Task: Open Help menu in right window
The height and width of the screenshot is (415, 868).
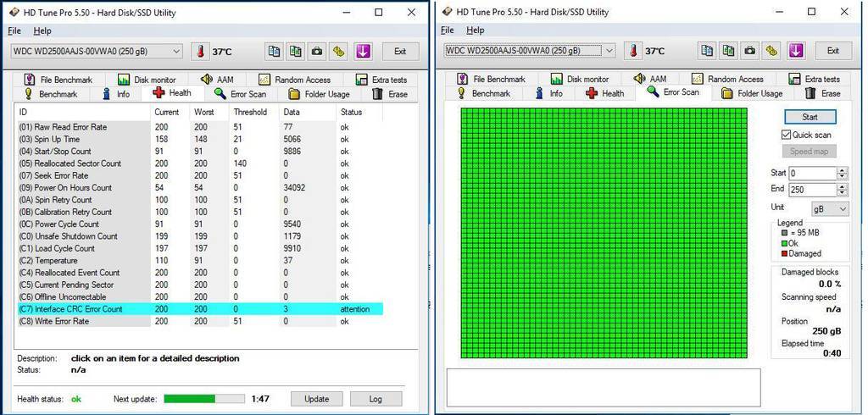Action: coord(475,30)
